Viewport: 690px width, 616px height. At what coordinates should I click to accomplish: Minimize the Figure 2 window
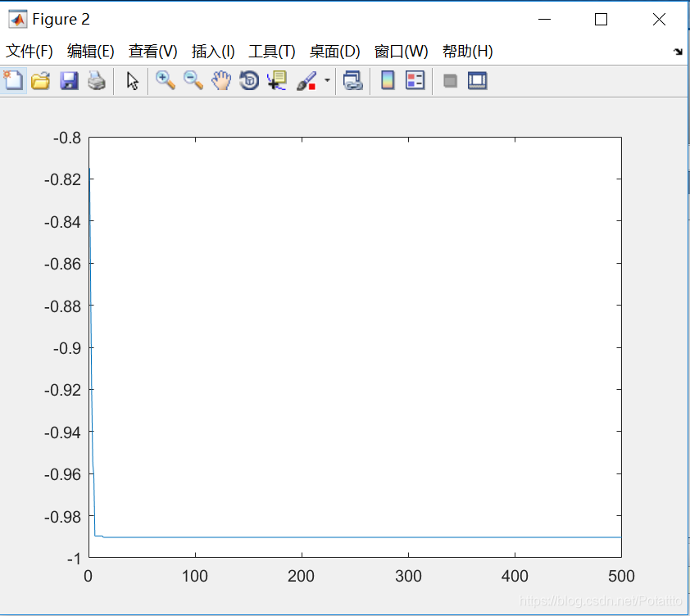[544, 20]
